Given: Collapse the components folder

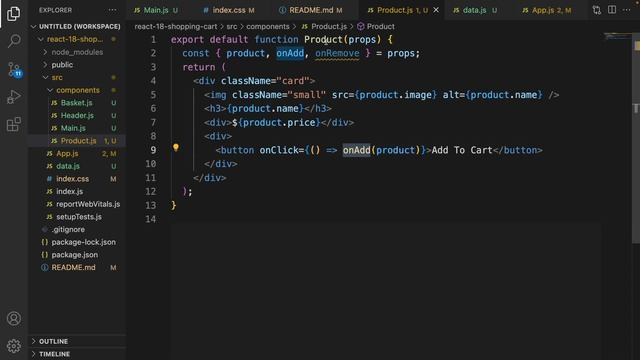Looking at the screenshot, I should [77, 90].
